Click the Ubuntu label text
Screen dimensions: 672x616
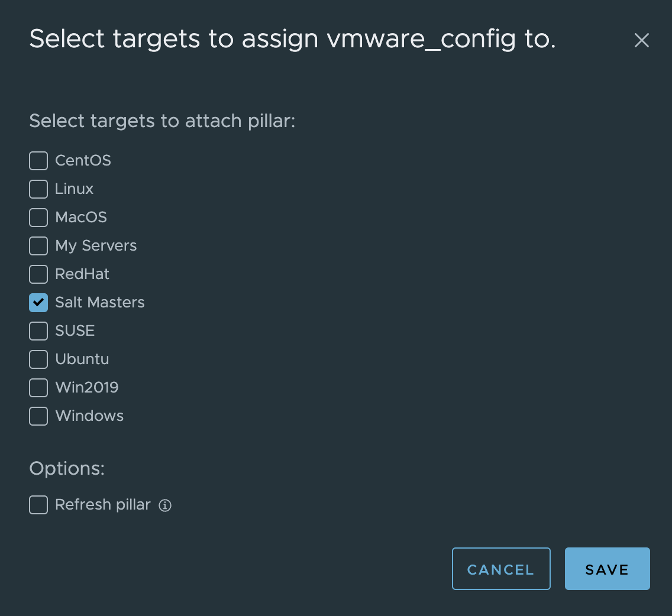point(82,359)
